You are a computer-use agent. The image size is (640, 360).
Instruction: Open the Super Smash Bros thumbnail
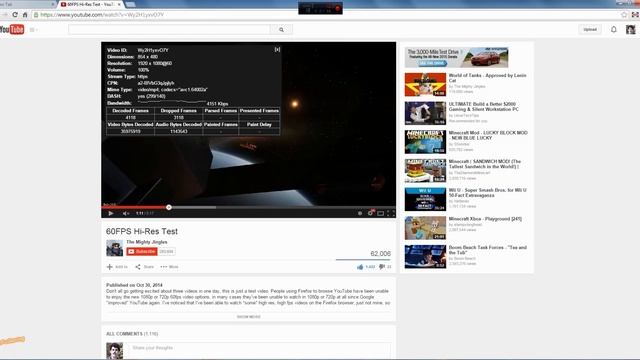click(x=425, y=199)
